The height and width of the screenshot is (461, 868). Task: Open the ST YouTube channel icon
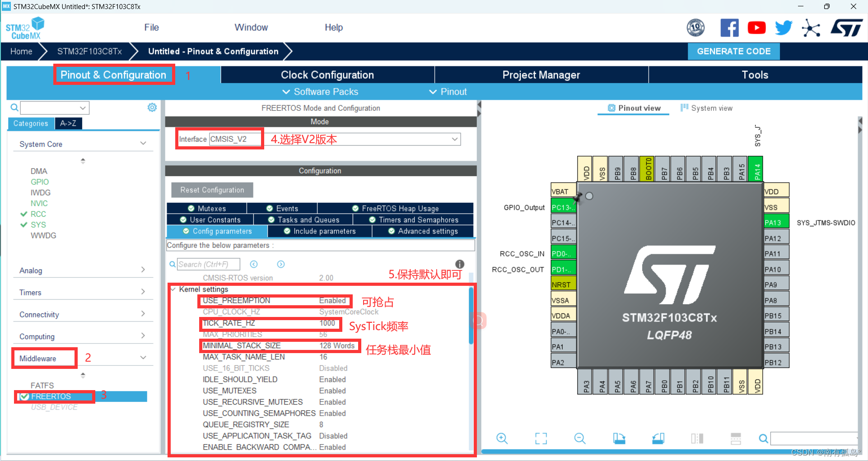[756, 28]
